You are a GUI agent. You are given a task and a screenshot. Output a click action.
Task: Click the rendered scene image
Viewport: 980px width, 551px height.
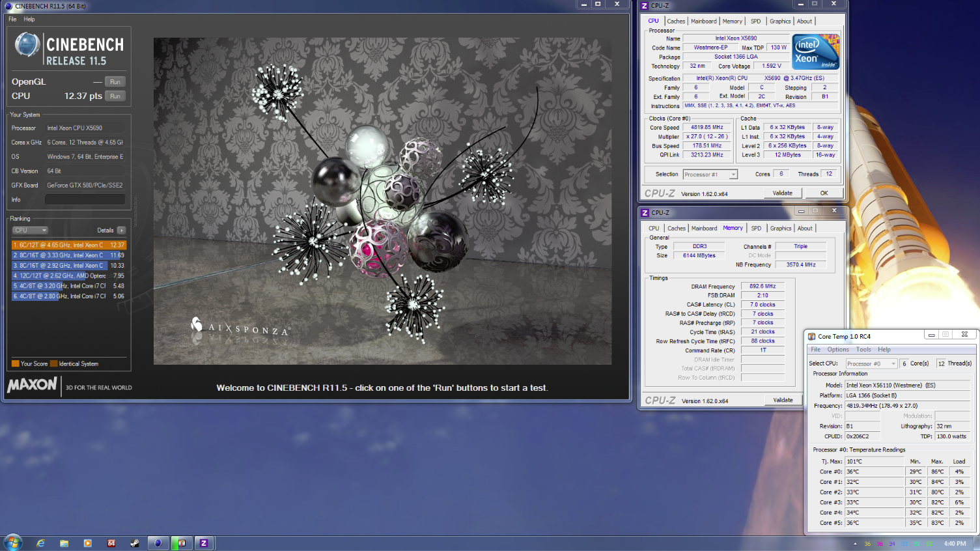click(x=382, y=201)
